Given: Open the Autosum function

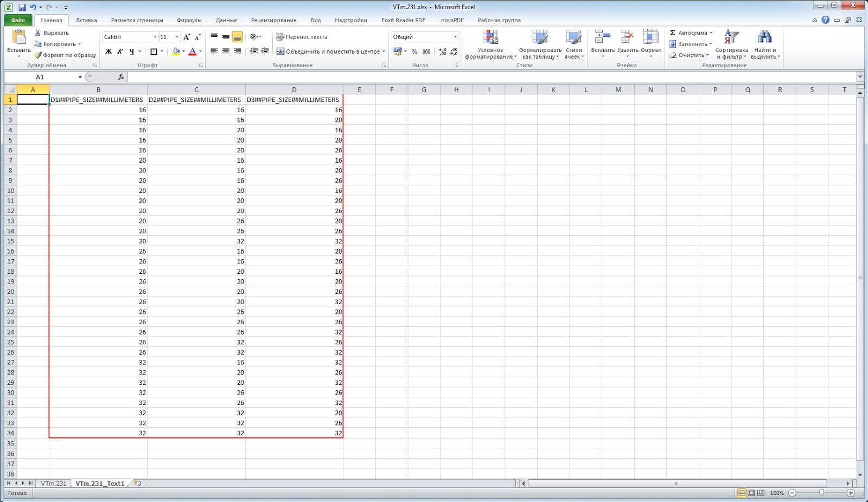Looking at the screenshot, I should 689,33.
